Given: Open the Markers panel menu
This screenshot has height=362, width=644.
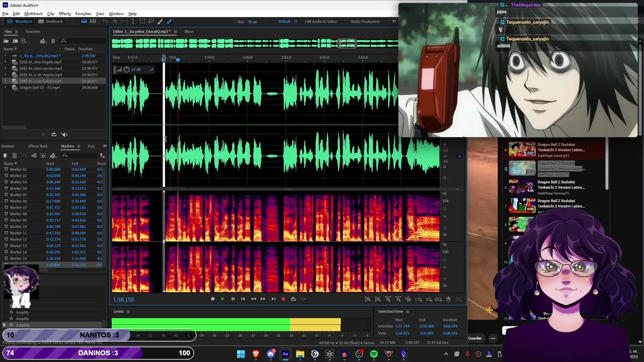Looking at the screenshot, I should pos(77,146).
